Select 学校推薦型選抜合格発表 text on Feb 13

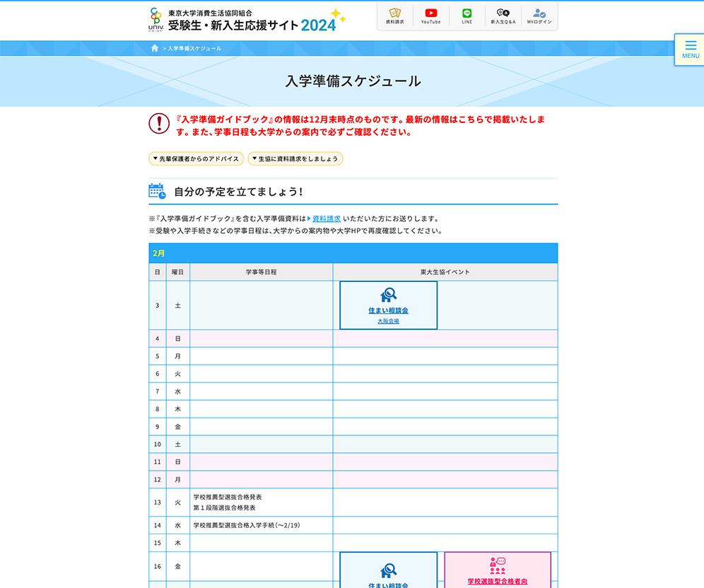pyautogui.click(x=228, y=497)
